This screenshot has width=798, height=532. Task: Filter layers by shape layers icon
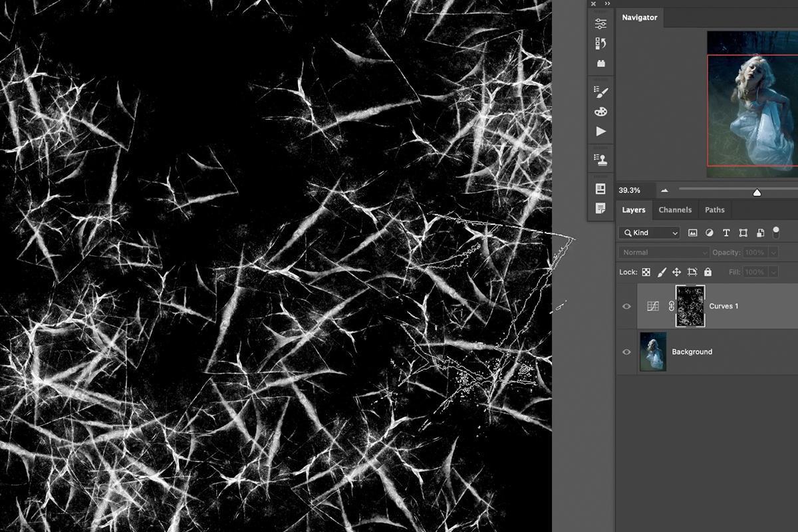click(743, 233)
